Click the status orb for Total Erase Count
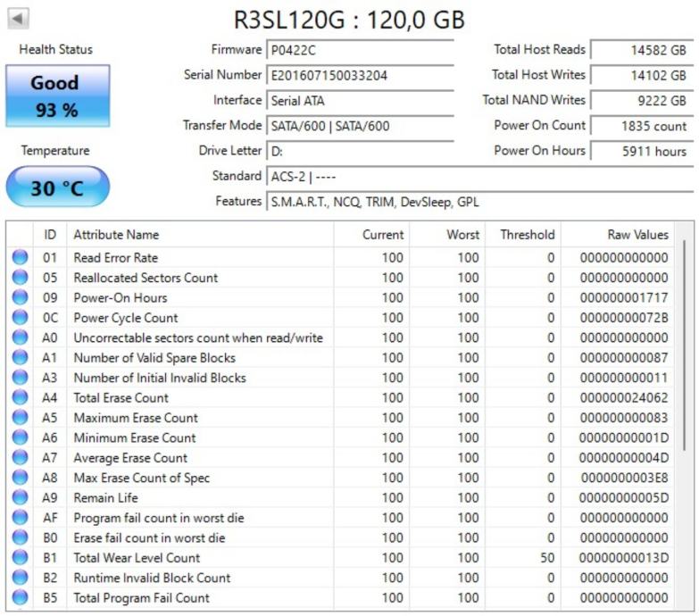 tap(20, 397)
